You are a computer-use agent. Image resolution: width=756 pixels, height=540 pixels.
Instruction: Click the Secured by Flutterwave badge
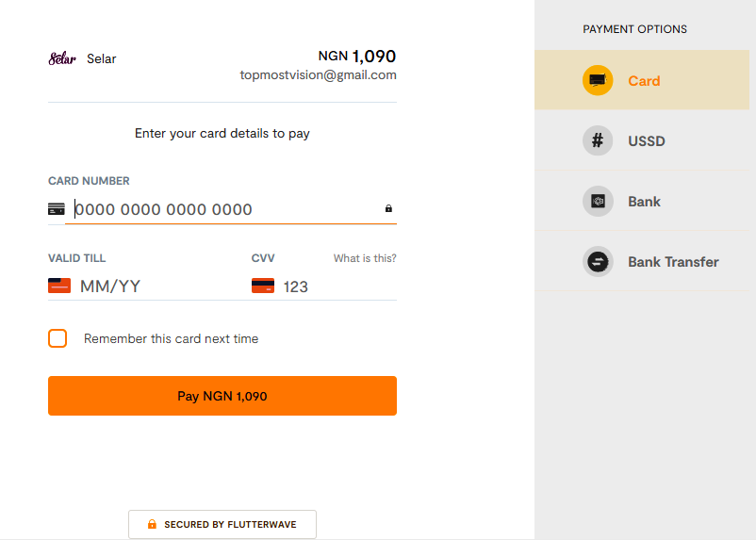point(222,524)
